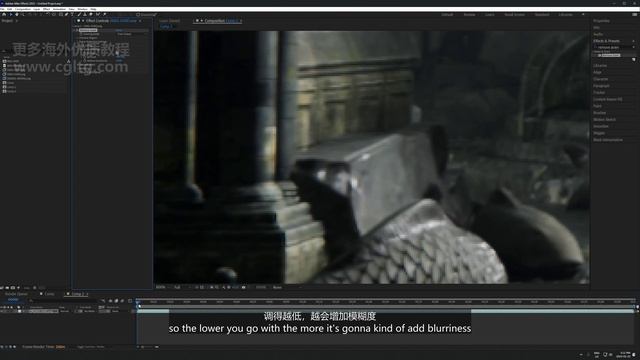This screenshot has width=640, height=360.
Task: Expand the Brushes panel
Action: click(x=600, y=113)
